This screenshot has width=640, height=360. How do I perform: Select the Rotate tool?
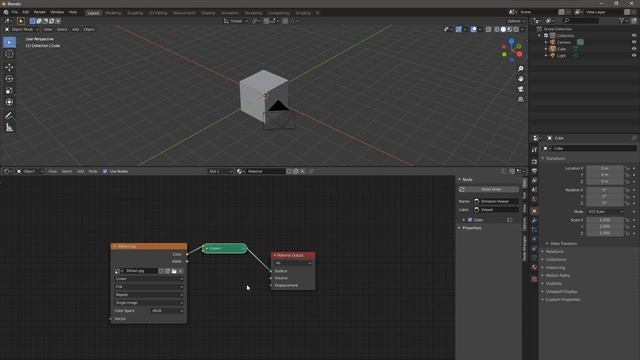pos(9,79)
